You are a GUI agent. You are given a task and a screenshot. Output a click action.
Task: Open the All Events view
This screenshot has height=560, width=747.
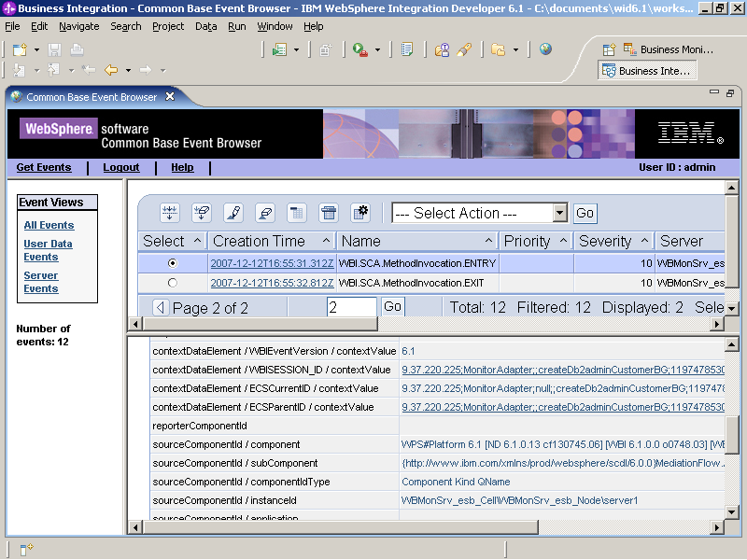pos(49,225)
